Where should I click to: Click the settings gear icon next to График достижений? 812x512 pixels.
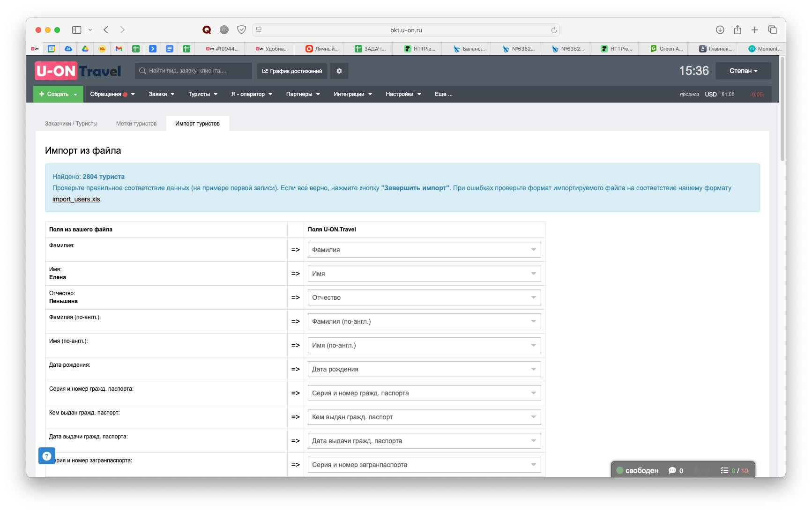click(339, 71)
